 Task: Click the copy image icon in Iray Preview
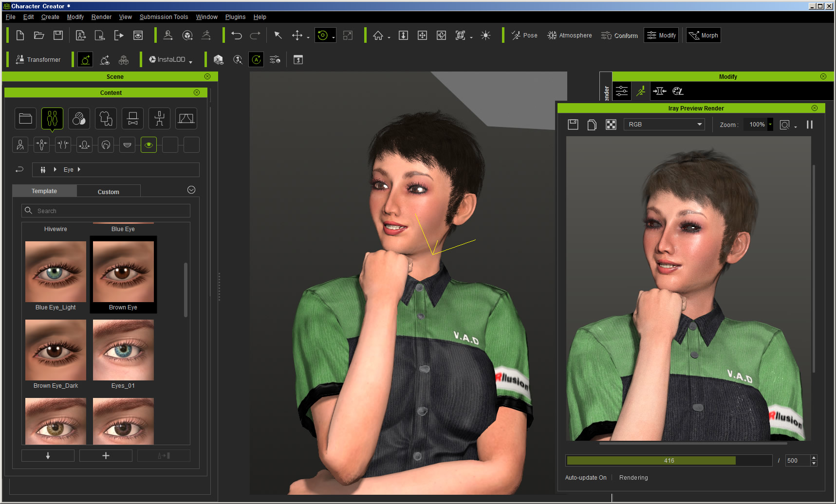pos(592,125)
